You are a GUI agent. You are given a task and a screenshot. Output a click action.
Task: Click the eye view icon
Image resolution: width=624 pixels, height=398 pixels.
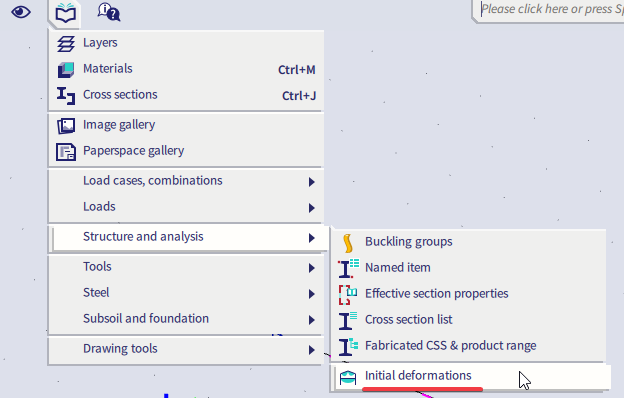[x=21, y=12]
